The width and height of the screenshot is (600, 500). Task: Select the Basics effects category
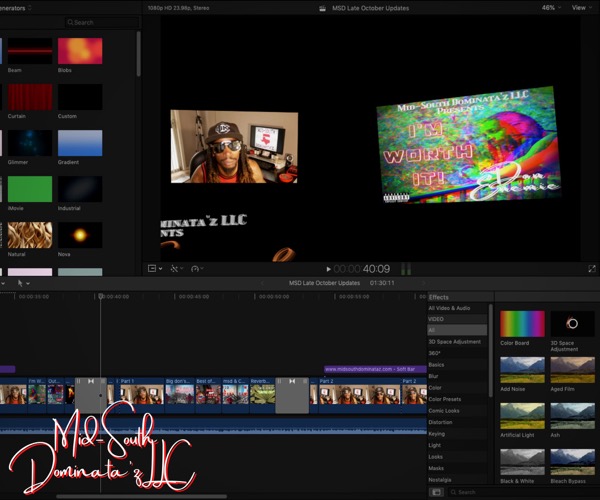(457, 365)
